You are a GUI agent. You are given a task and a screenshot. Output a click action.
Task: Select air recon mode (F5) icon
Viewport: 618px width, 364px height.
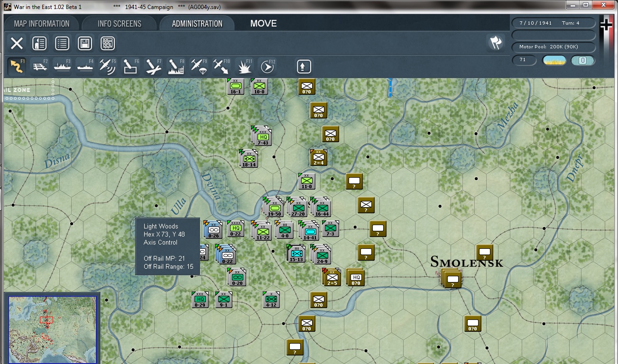coord(108,66)
